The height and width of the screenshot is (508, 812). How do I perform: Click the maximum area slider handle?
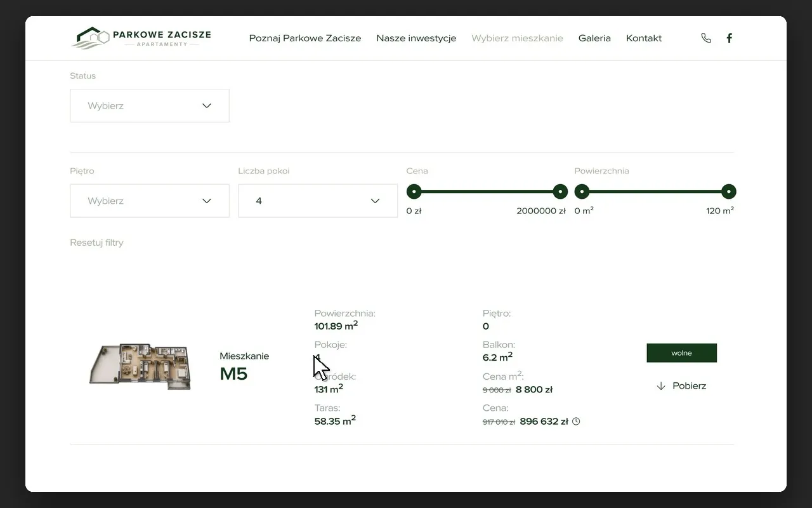(x=729, y=191)
